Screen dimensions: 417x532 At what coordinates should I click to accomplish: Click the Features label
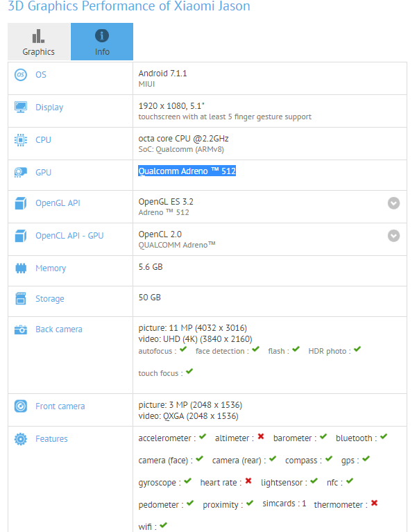point(51,438)
